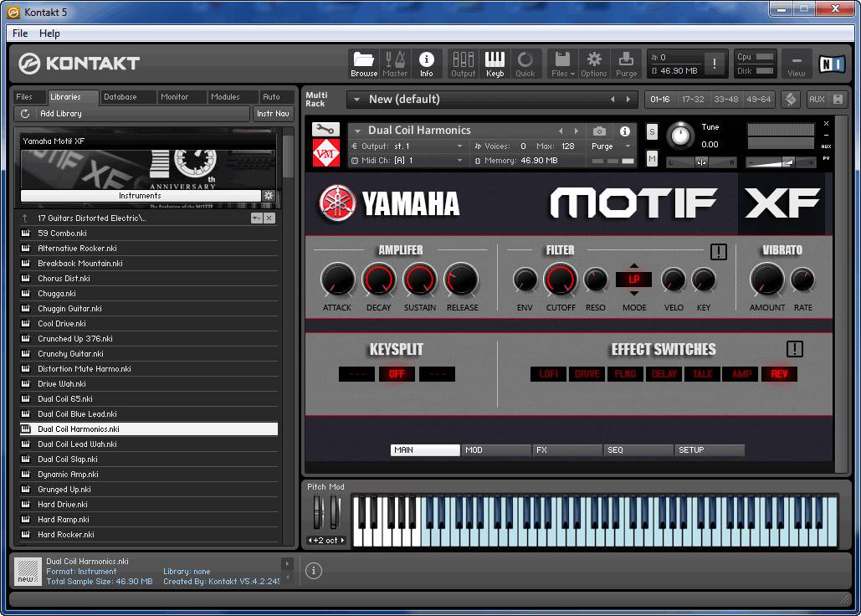Screen dimensions: 861x616
Task: Click the camera snapshot icon
Action: tap(600, 131)
